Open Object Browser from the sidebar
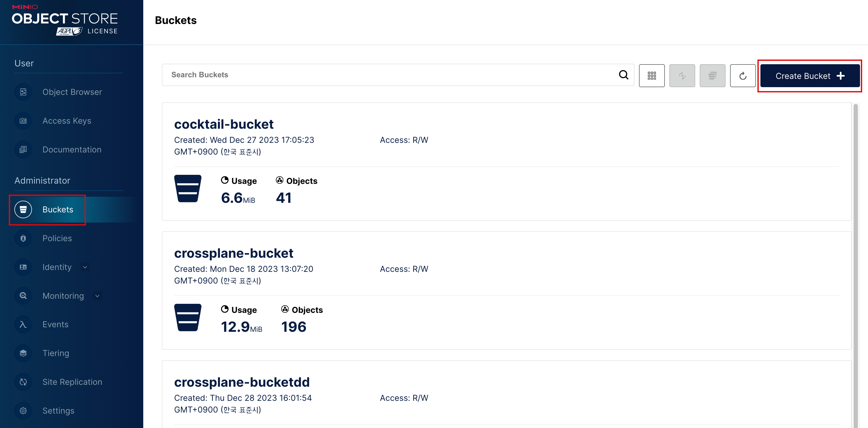Screen dimensions: 868x428 click(72, 92)
